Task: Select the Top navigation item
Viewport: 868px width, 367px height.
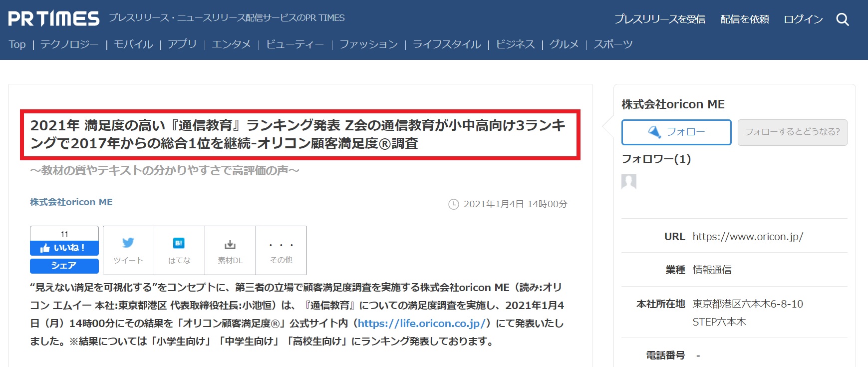Action: pyautogui.click(x=17, y=44)
